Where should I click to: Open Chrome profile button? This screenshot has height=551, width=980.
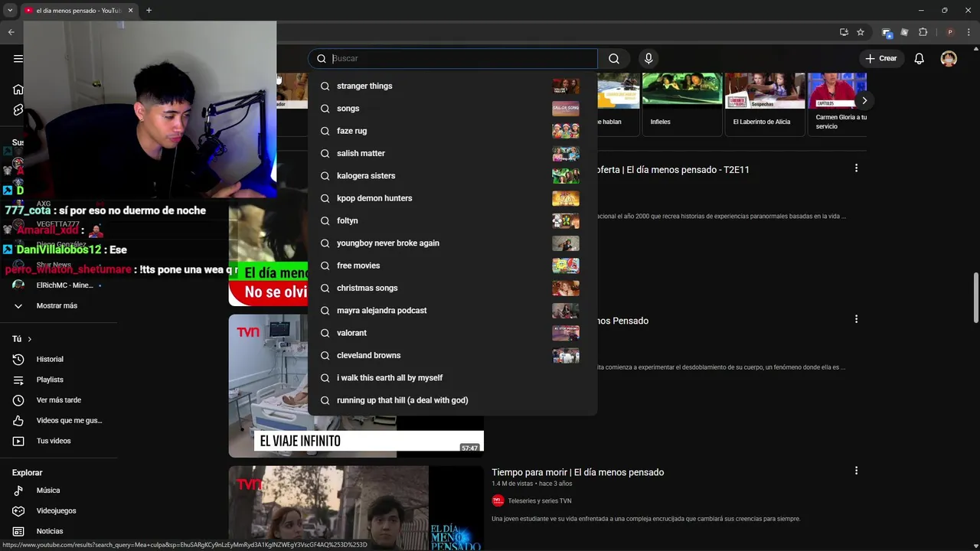pos(949,32)
